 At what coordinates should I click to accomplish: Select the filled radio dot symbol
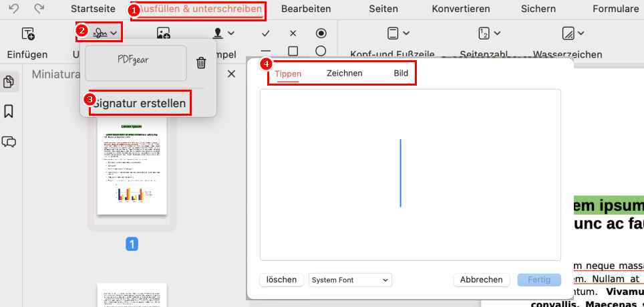pyautogui.click(x=321, y=33)
